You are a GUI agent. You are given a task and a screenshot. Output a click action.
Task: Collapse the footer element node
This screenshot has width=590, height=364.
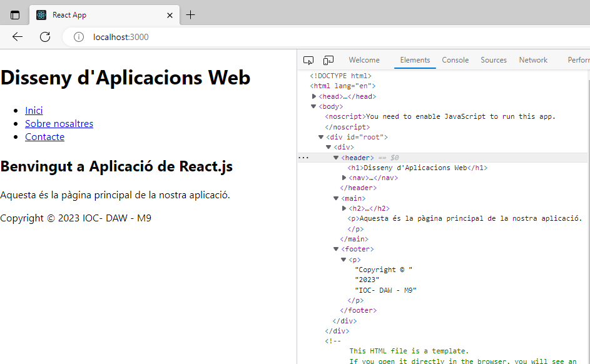(x=337, y=249)
